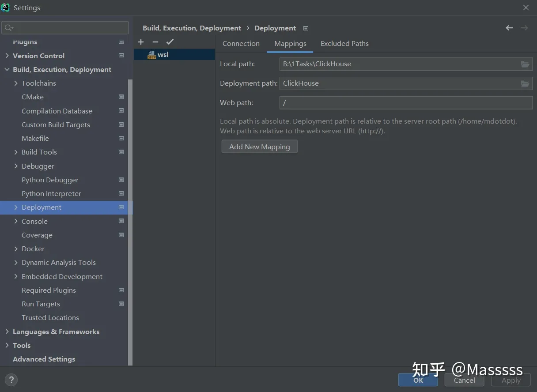Expand Dynamic Analysis Tools node

tap(16, 262)
